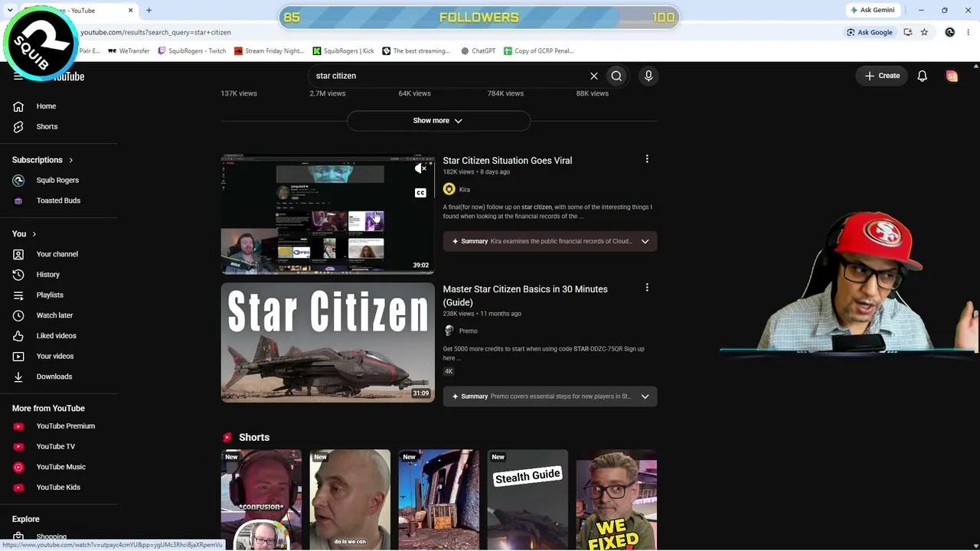Open the Stream Friday Night bookmark

(269, 51)
